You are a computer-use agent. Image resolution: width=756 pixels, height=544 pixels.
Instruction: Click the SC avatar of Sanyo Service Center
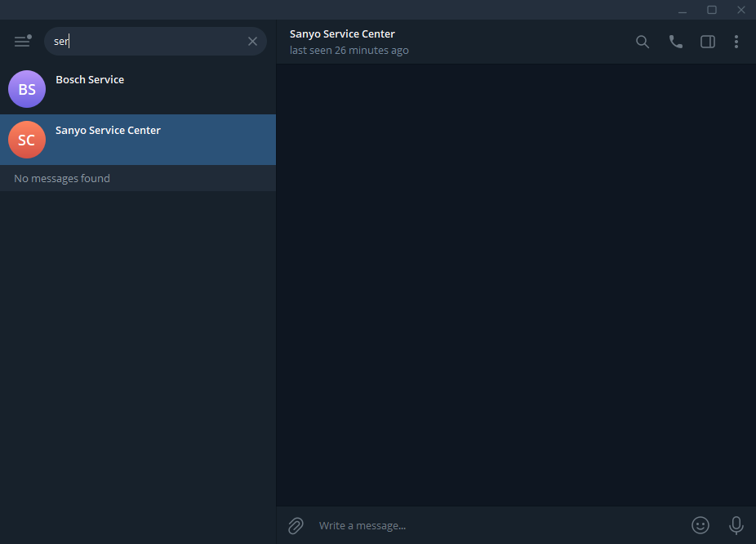pyautogui.click(x=27, y=140)
